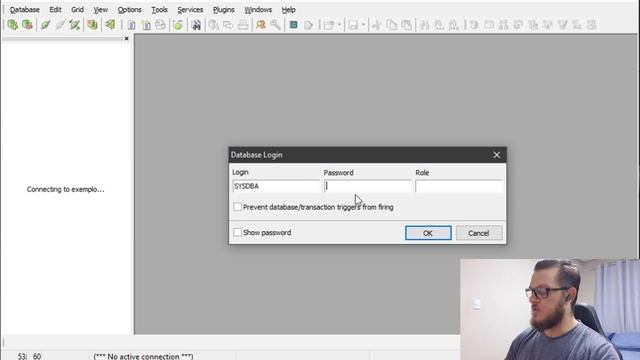The image size is (640, 360).
Task: Click the Login field containing SYSDBA
Action: click(276, 186)
